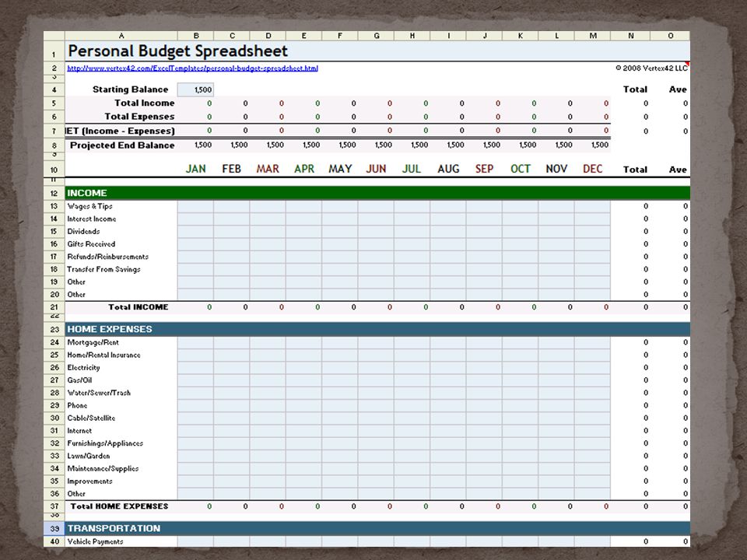Select column header N
The image size is (747, 560).
631,36
